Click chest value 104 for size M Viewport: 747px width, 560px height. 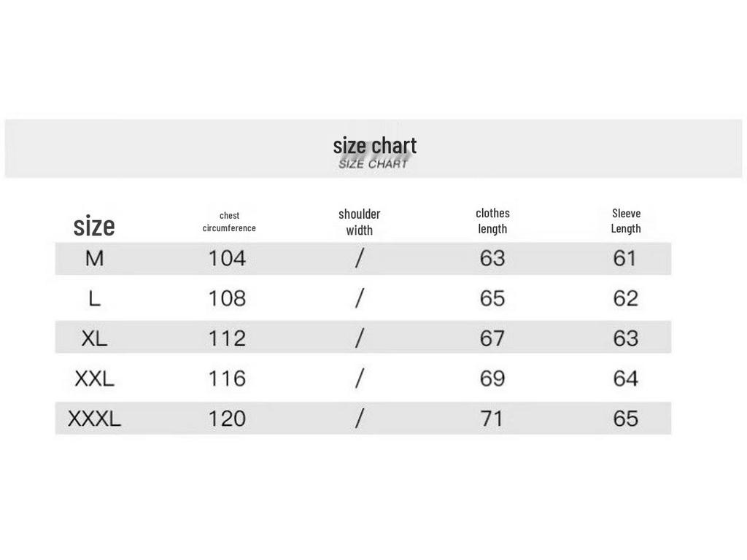[x=228, y=259]
